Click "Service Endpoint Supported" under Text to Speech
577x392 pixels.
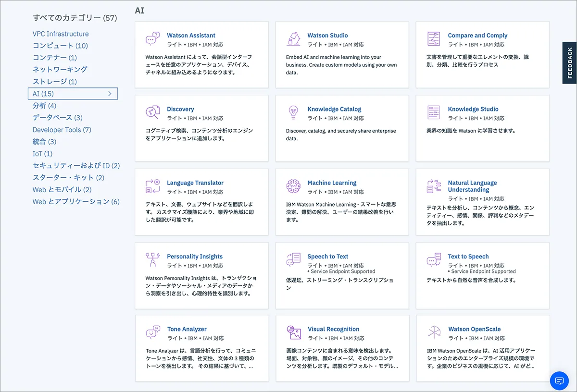point(484,271)
